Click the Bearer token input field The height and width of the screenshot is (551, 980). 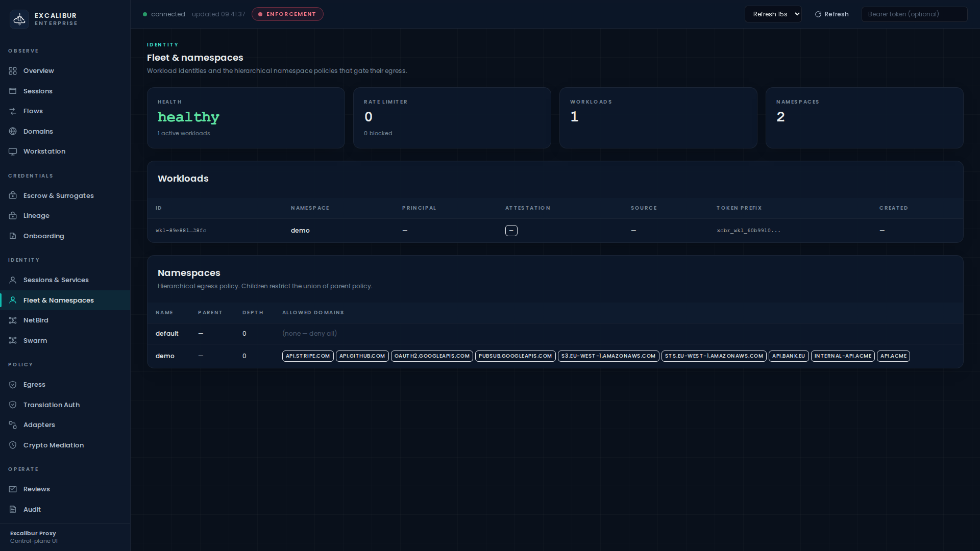(x=914, y=14)
